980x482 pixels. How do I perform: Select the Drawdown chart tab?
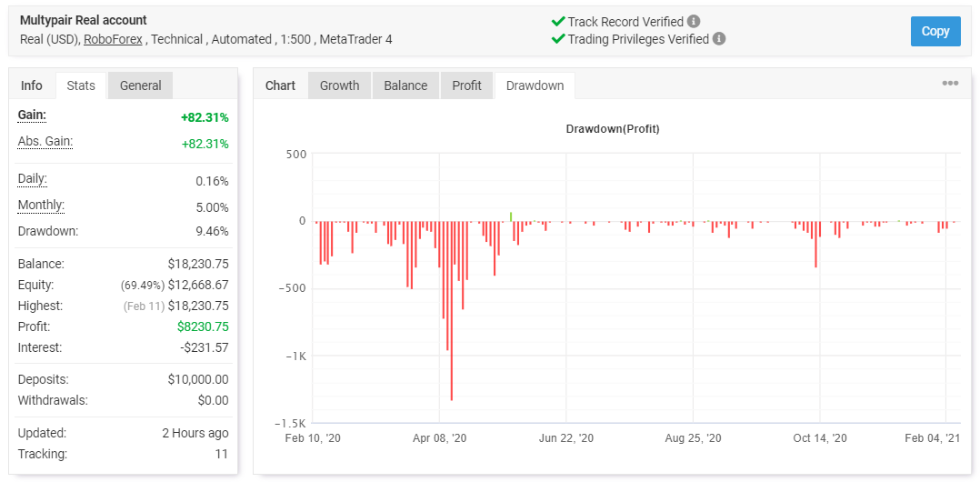(535, 85)
